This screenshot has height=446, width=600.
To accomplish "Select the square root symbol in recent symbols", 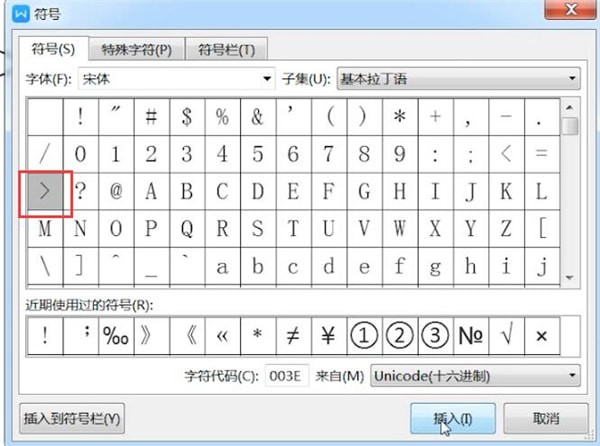I will point(505,336).
